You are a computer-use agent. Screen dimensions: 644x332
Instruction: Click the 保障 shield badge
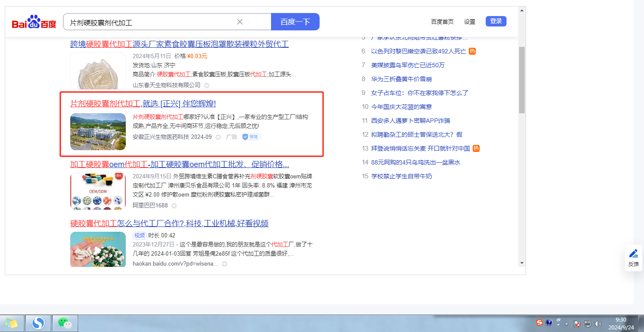(251, 137)
